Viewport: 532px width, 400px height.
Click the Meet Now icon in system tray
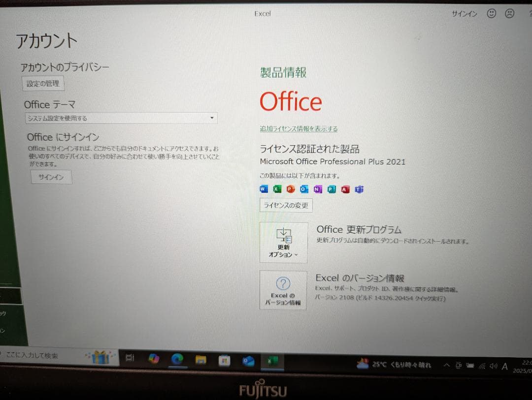tap(459, 365)
